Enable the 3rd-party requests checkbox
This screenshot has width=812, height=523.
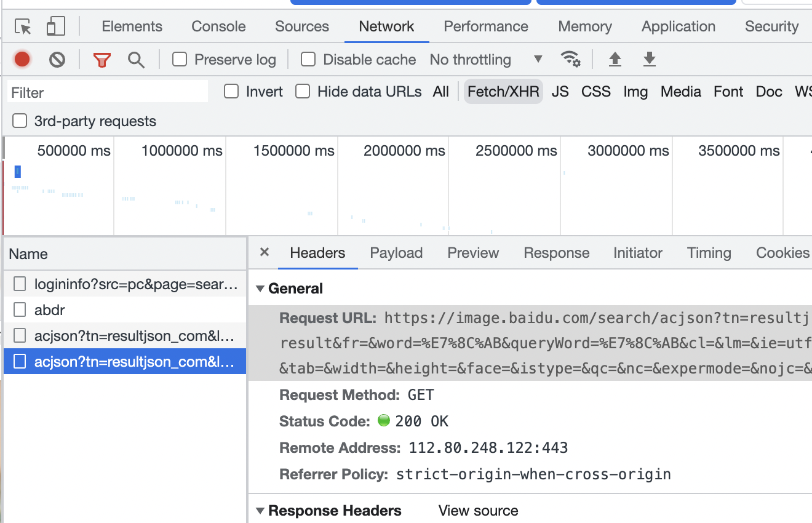point(20,121)
